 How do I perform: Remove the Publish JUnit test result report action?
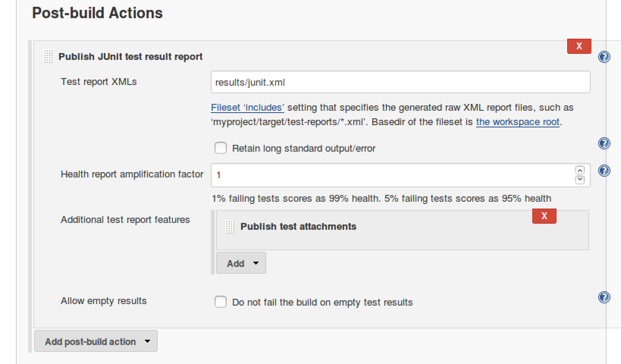[579, 46]
